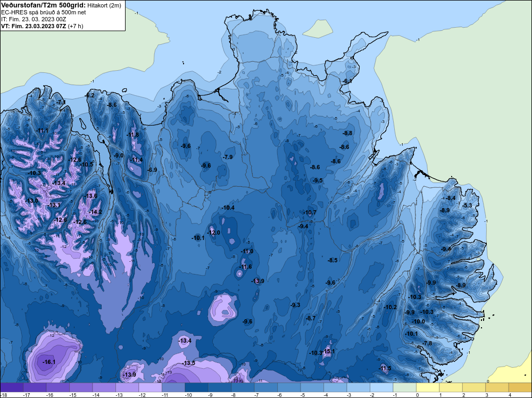Select the legend swatch starting at -6
Screen dimensions: 532x398
[289, 387]
